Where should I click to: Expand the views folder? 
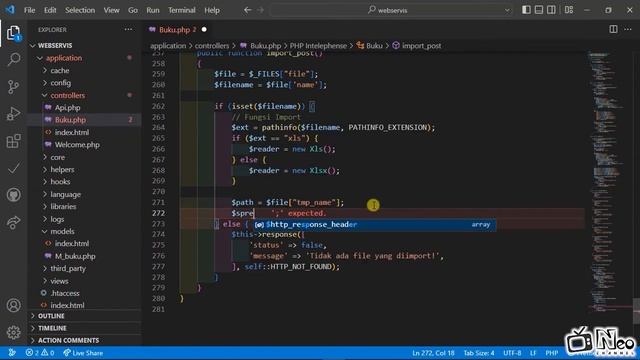pyautogui.click(x=59, y=281)
